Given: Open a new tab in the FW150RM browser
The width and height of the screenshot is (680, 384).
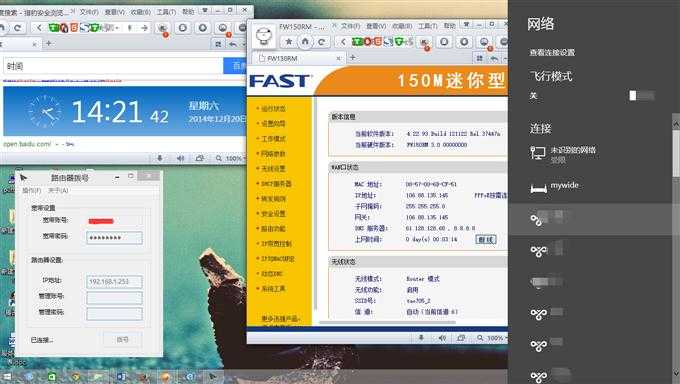Looking at the screenshot, I should [x=353, y=57].
